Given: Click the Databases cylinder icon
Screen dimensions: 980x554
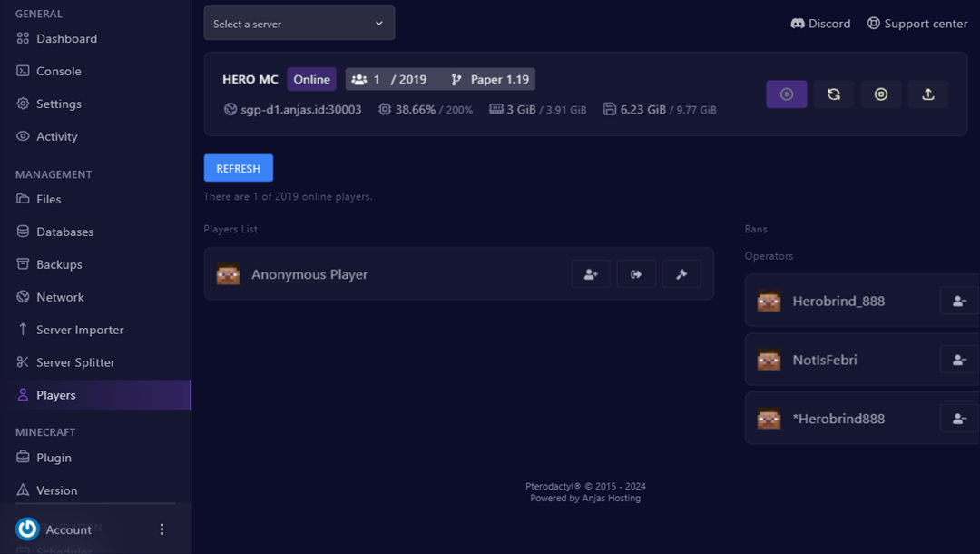Looking at the screenshot, I should coord(23,232).
